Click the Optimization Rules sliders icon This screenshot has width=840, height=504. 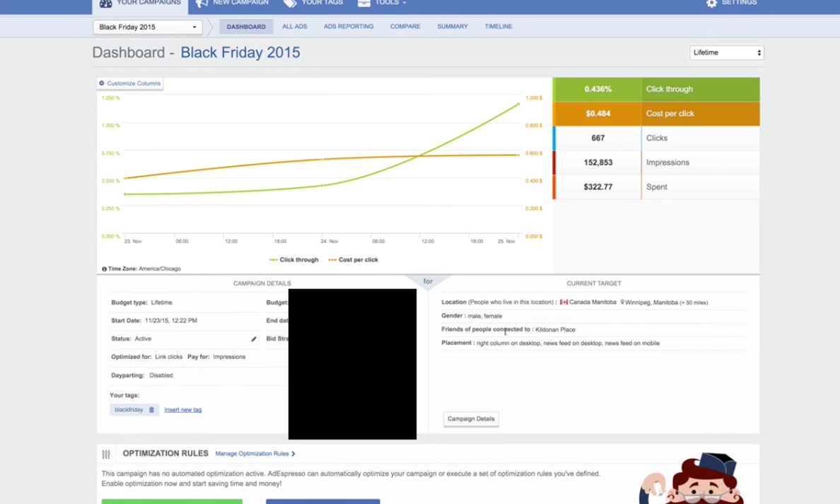point(106,455)
